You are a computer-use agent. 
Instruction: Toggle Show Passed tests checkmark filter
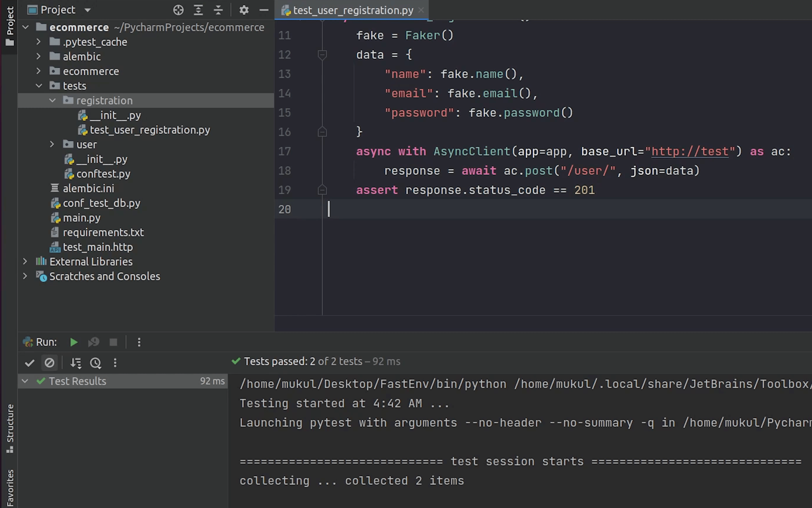[x=30, y=363]
